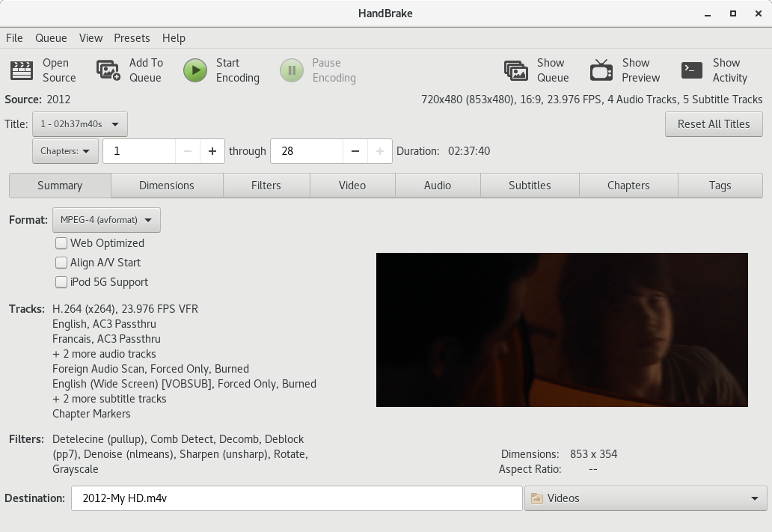The width and height of the screenshot is (772, 532).
Task: Open the File menu
Action: [14, 38]
